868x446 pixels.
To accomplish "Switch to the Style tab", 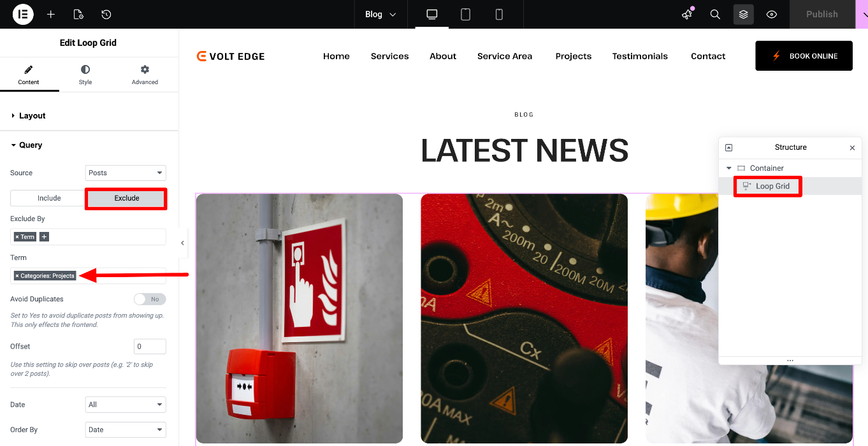I will click(x=85, y=75).
